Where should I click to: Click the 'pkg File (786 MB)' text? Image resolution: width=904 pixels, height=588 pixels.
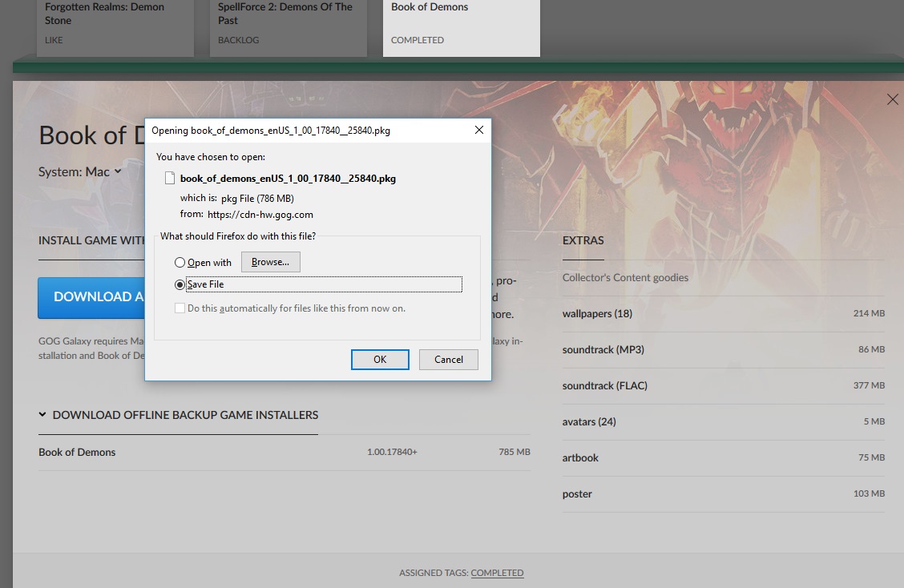pos(257,199)
